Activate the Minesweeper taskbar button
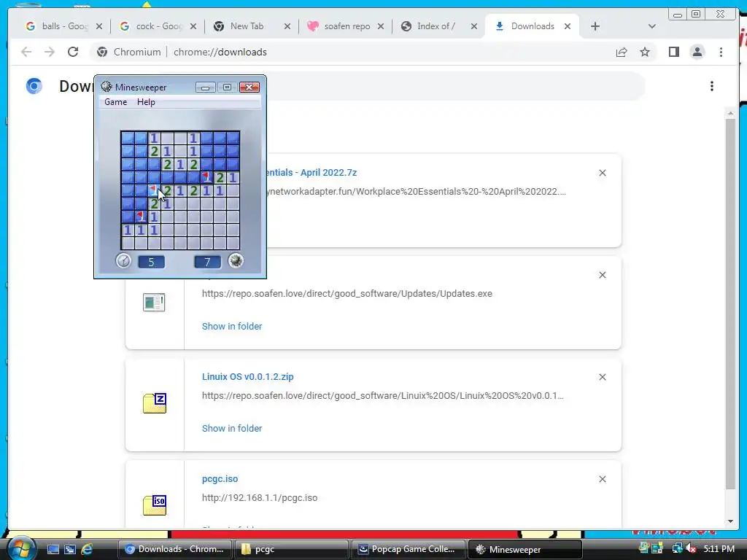Screen dimensions: 747x560 click(525, 549)
